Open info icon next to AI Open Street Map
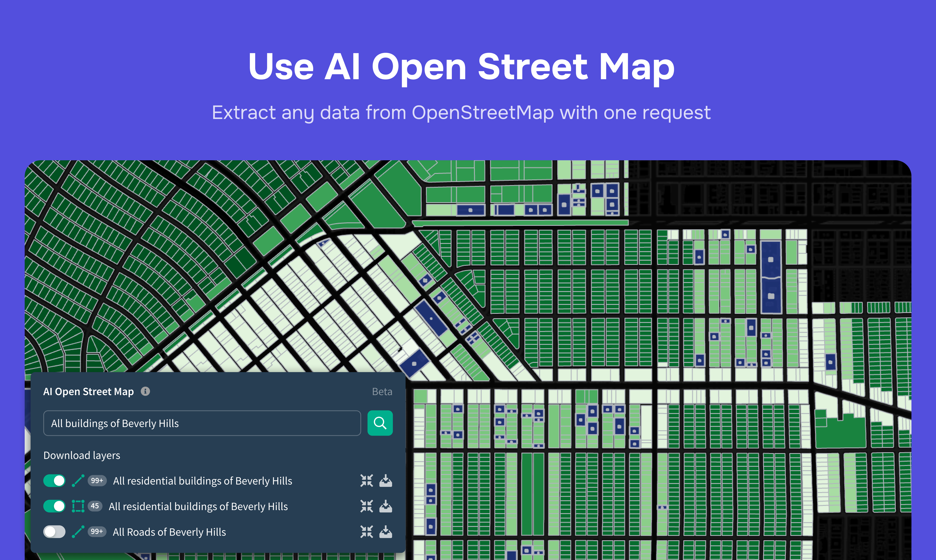 click(145, 391)
